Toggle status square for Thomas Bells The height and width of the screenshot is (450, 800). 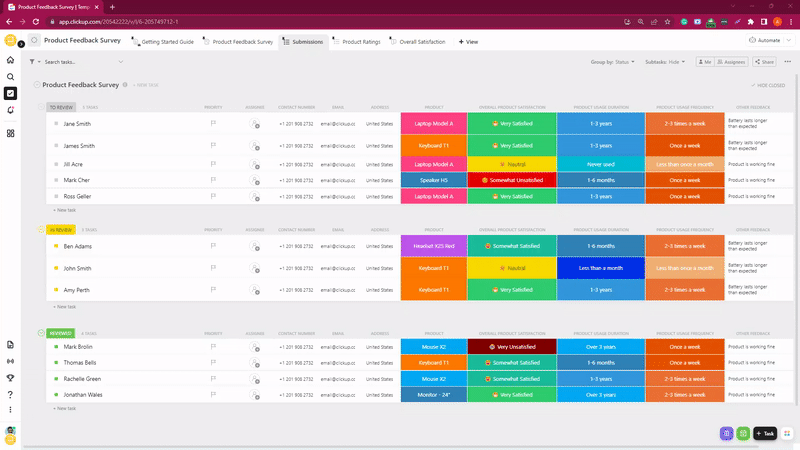tap(56, 363)
